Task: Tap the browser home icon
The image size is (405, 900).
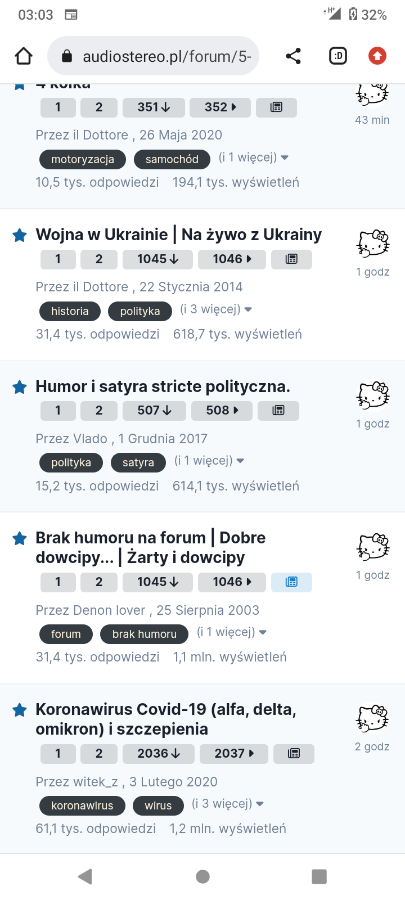Action: point(24,56)
